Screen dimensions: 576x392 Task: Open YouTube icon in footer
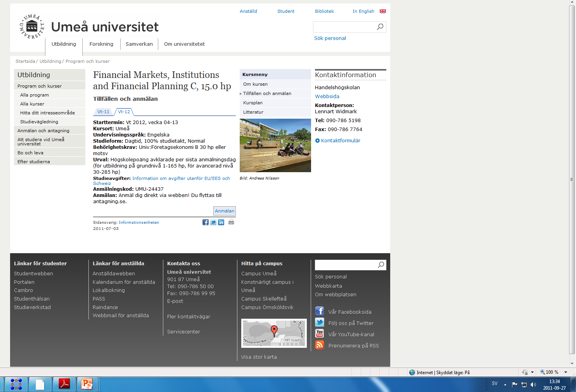320,333
